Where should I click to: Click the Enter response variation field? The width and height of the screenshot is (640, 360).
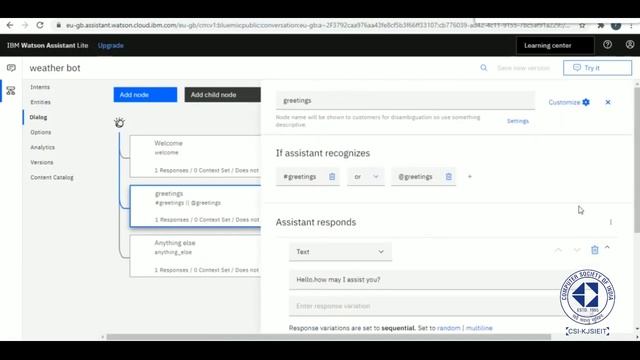click(x=425, y=306)
